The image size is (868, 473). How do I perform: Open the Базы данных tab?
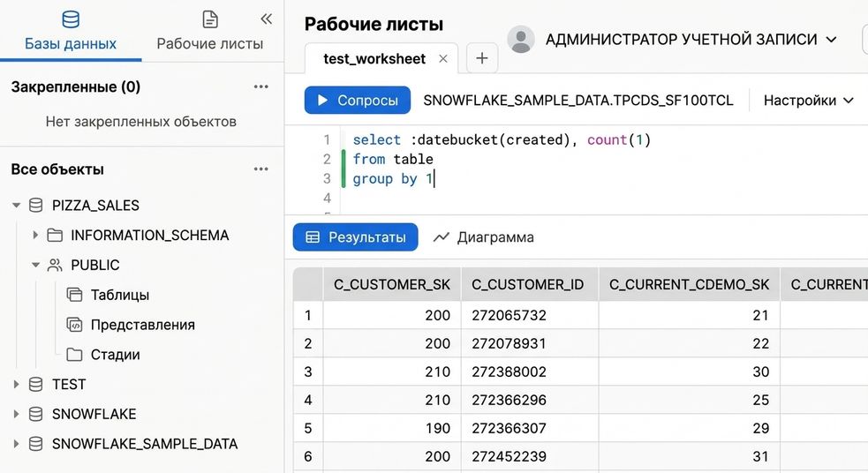71,31
